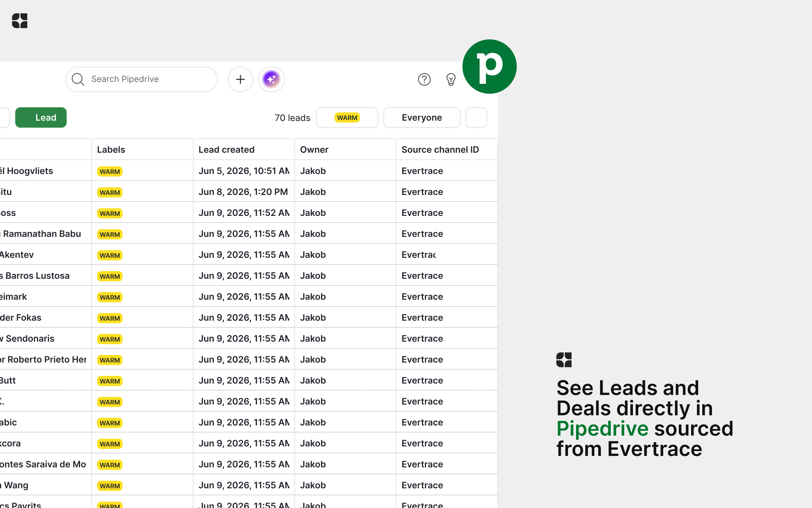812x508 pixels.
Task: Click Jakob owner in Barros Lustosa row
Action: 313,276
